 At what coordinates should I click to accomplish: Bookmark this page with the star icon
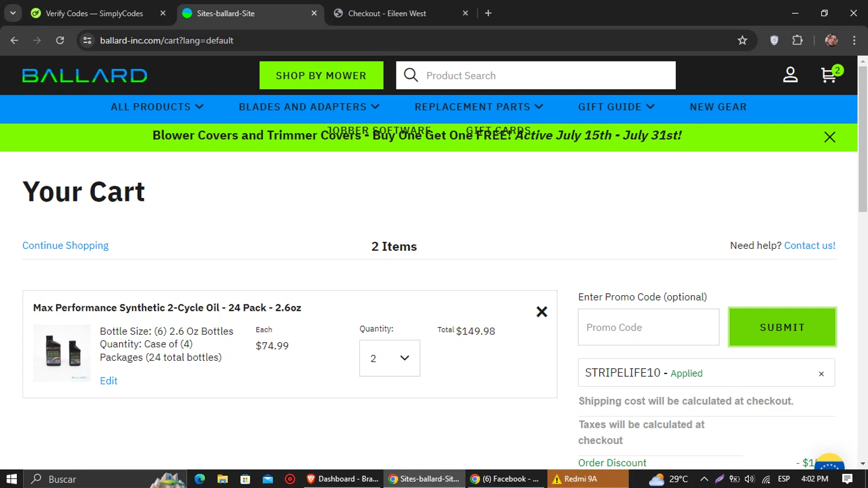click(x=742, y=41)
